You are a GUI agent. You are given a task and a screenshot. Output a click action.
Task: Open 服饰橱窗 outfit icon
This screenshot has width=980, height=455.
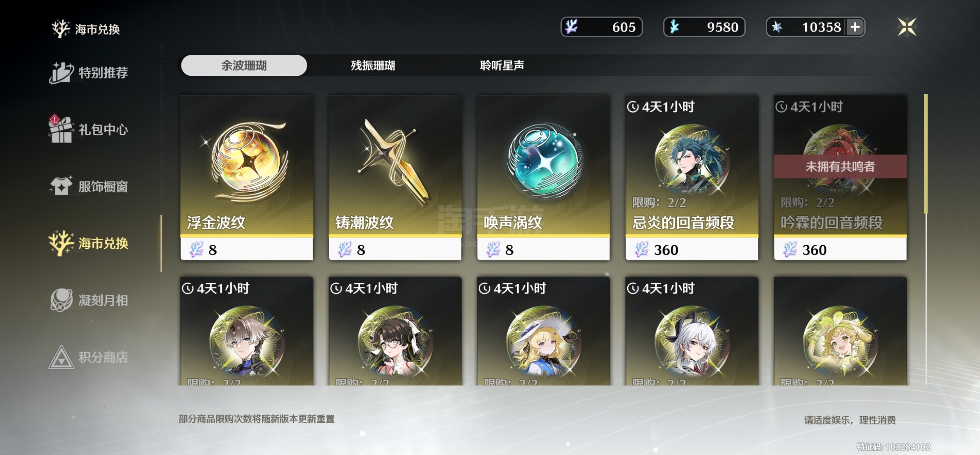pos(61,186)
